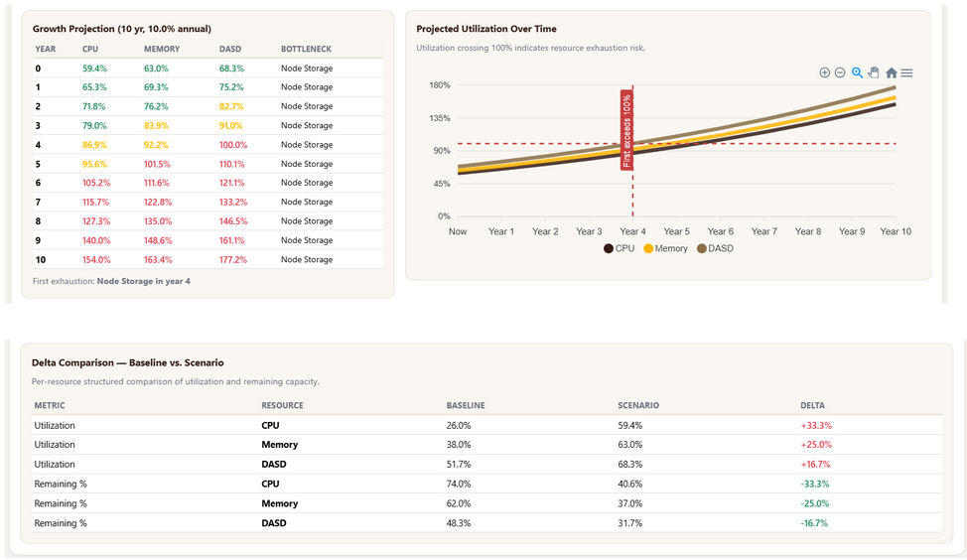Click the yellow Memory legend color dot
Viewport: 967px width, 560px height.
(648, 248)
